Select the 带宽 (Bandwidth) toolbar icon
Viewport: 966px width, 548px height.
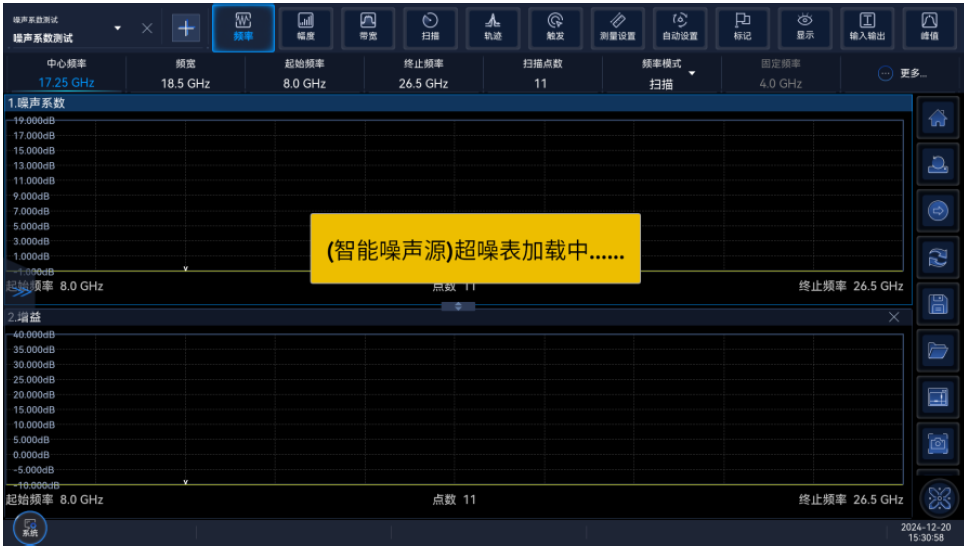[368, 27]
